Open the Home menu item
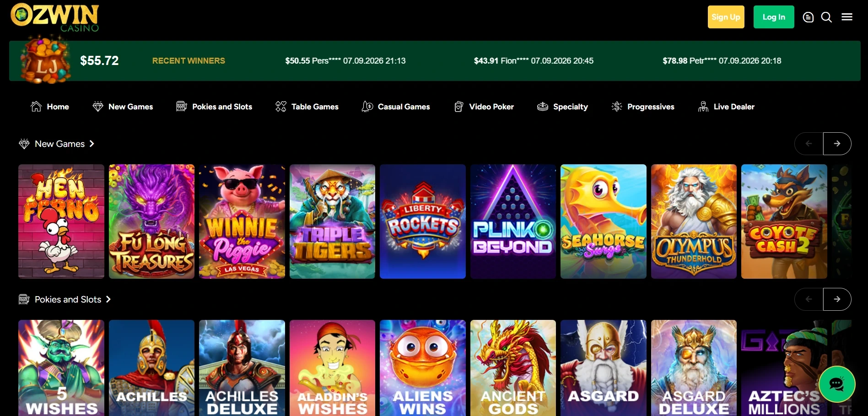The height and width of the screenshot is (416, 868). (x=50, y=107)
